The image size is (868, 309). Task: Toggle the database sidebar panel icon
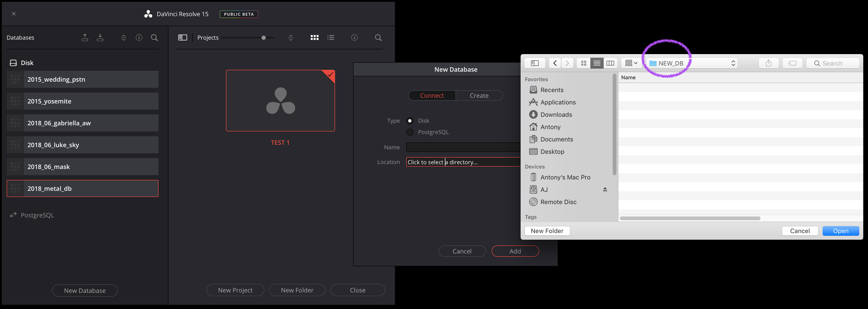point(183,37)
